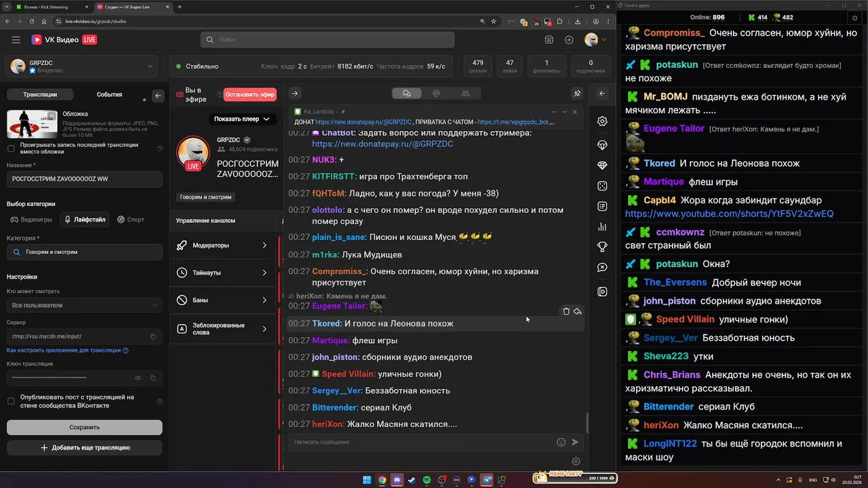Viewport: 868px width, 488px height.
Task: Copy the stream key with the copy icon
Action: click(153, 378)
